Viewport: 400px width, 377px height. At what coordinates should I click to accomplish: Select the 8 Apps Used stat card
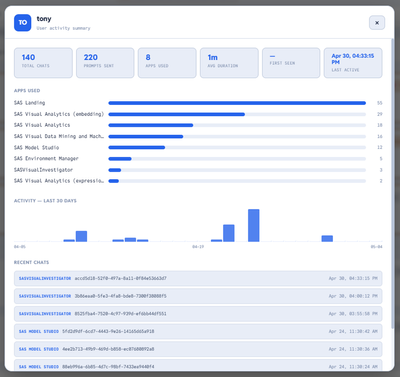point(167,63)
